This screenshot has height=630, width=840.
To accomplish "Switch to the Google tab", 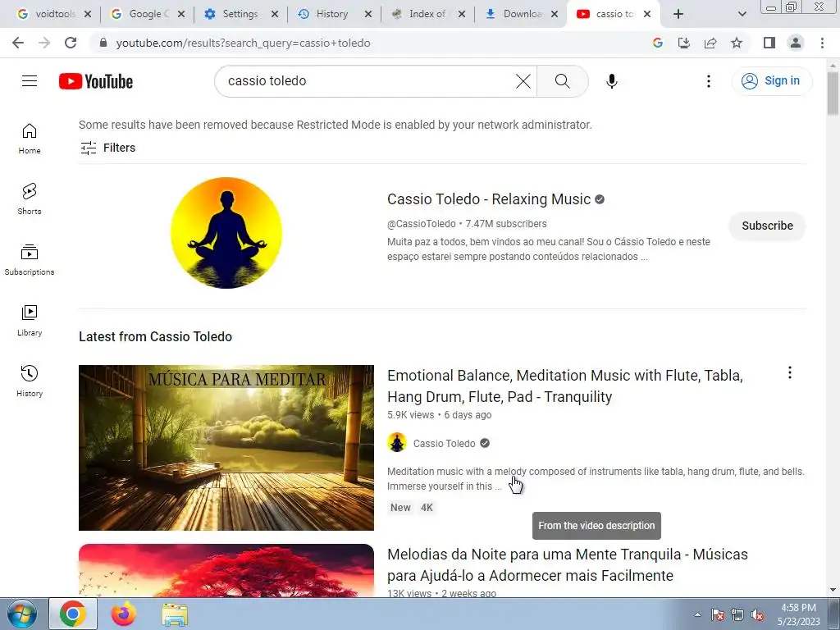I will 140,14.
